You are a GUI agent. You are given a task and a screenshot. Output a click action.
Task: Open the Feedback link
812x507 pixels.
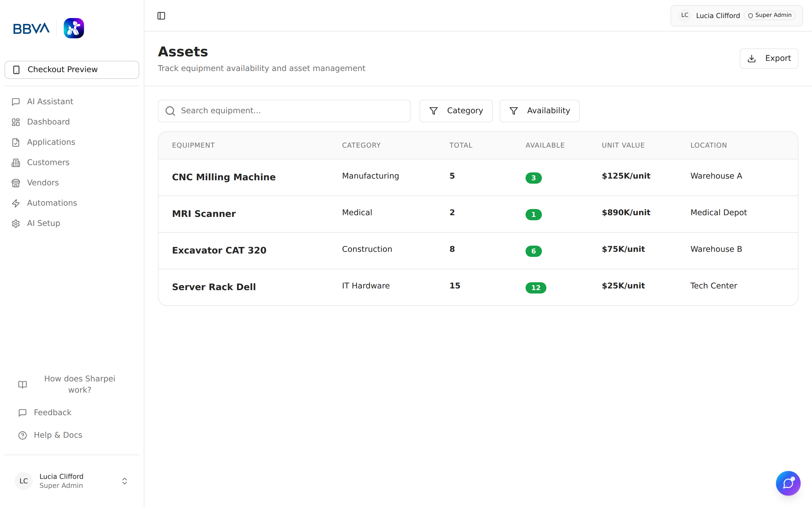point(52,412)
